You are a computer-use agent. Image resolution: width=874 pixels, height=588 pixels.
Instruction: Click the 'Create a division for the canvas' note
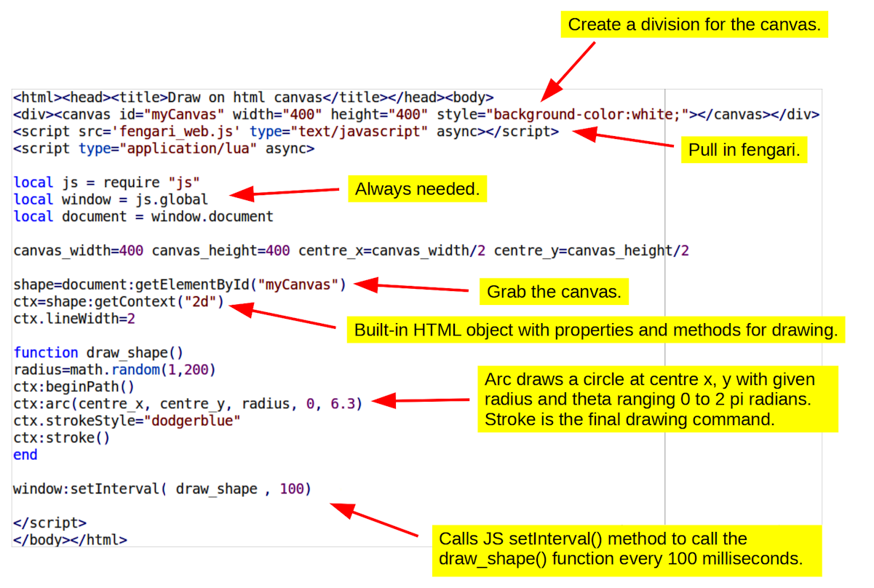[x=694, y=25]
